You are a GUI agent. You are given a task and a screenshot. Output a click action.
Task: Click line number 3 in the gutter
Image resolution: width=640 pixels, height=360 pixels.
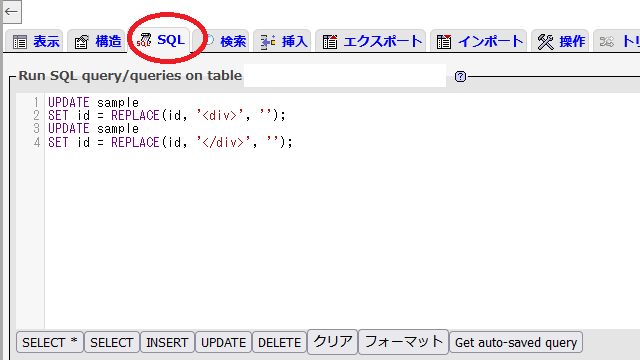pos(36,129)
